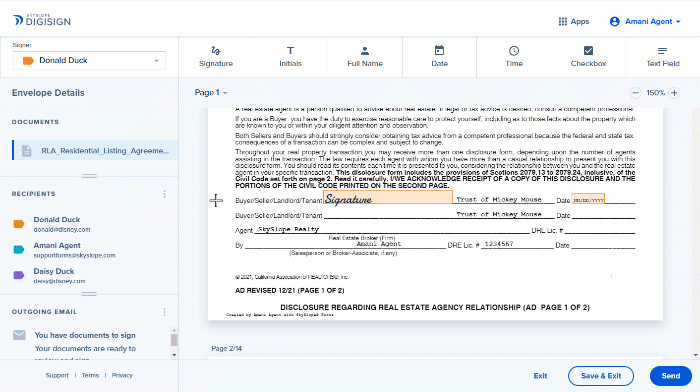Open the Apps grid menu
Screen dimensions: 700x392
pos(574,21)
